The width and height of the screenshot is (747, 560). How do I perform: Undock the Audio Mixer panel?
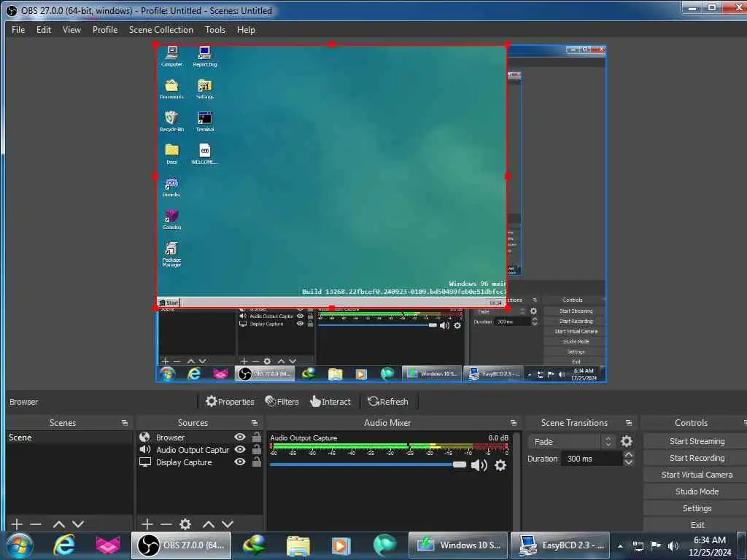pos(514,423)
